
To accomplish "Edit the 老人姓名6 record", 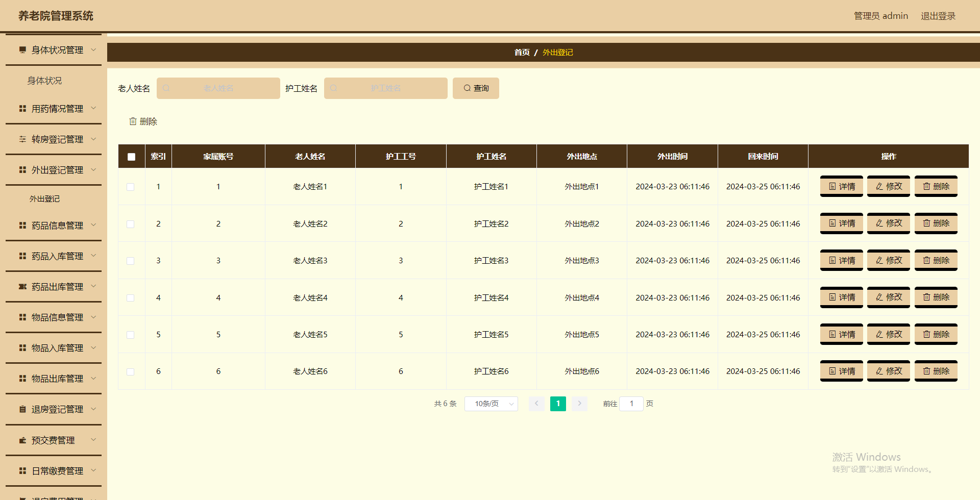I will click(x=889, y=371).
